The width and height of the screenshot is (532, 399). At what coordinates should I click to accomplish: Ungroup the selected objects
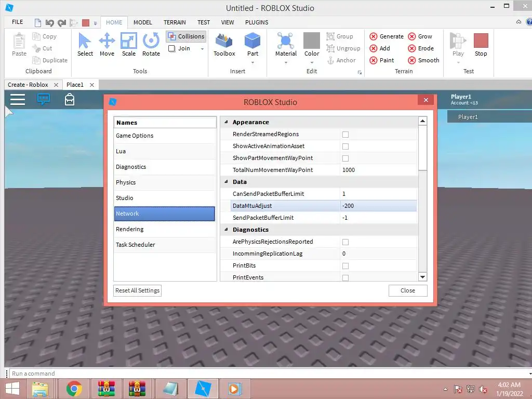[x=343, y=48]
